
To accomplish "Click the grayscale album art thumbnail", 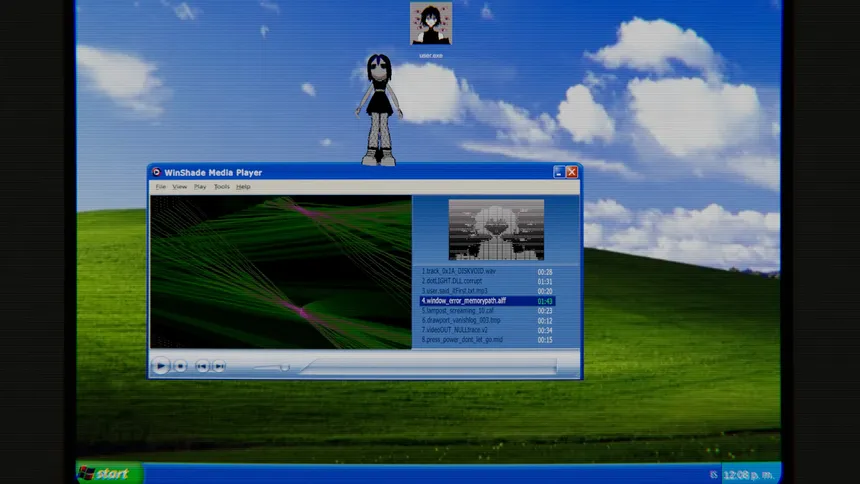I will 496,229.
